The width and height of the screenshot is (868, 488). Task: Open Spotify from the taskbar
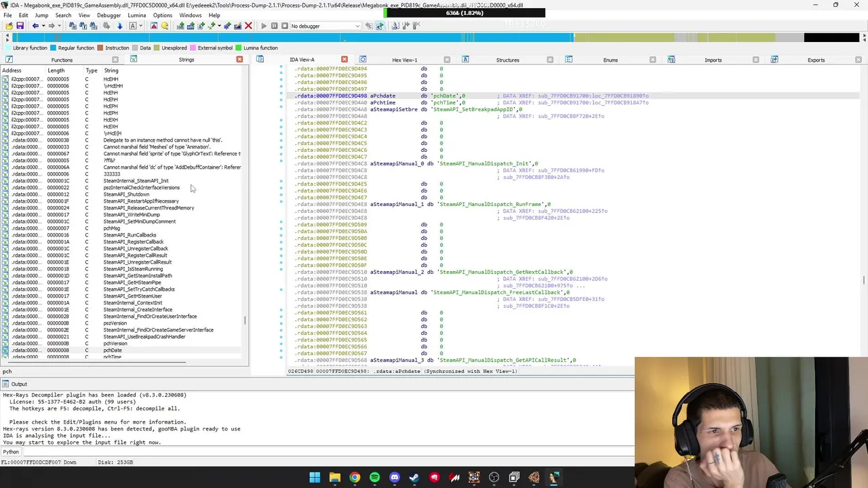tap(374, 478)
